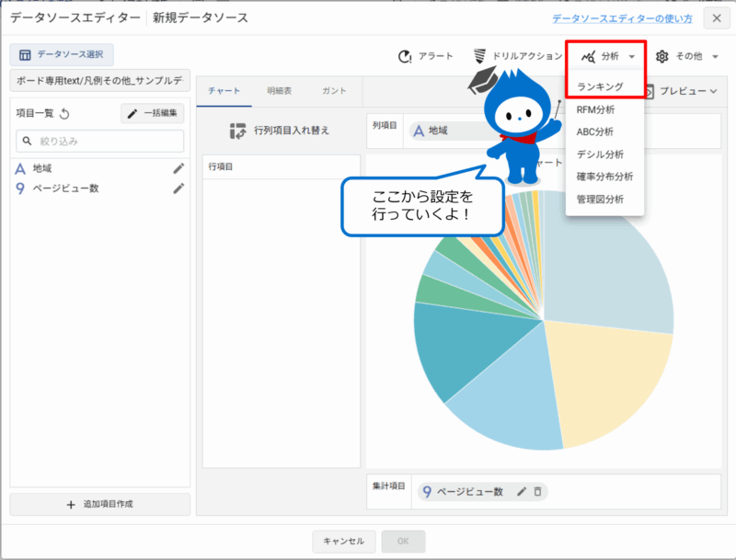Viewport: 736px width, 560px height.
Task: Collapse the 分析 dropdown arrow
Action: click(630, 56)
